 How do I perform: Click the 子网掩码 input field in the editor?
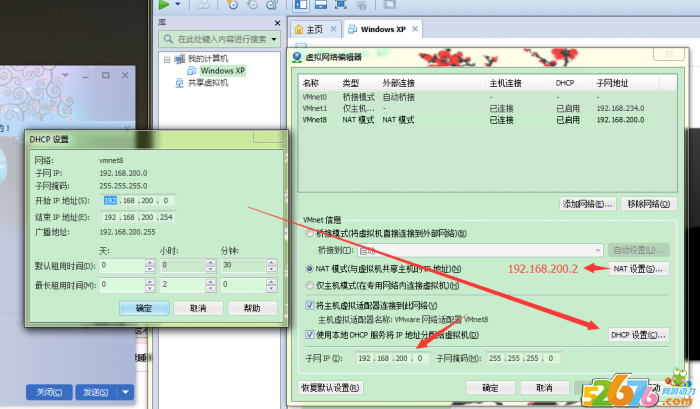pos(523,358)
